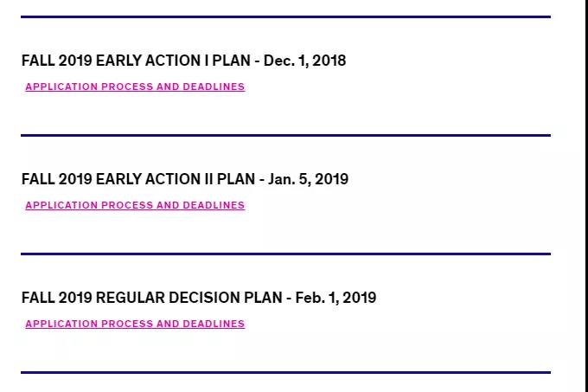The image size is (588, 392).
Task: Open Application Process link under Early Action I
Action: tap(135, 87)
